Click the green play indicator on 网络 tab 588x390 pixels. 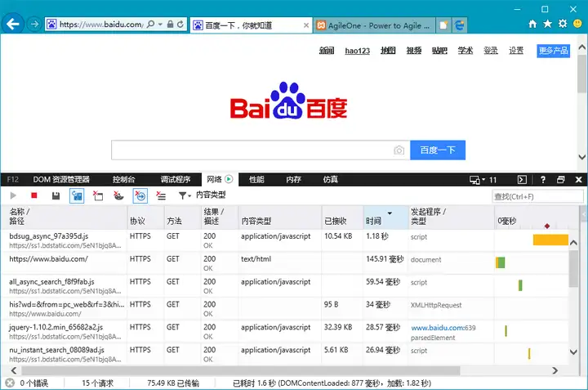click(229, 179)
